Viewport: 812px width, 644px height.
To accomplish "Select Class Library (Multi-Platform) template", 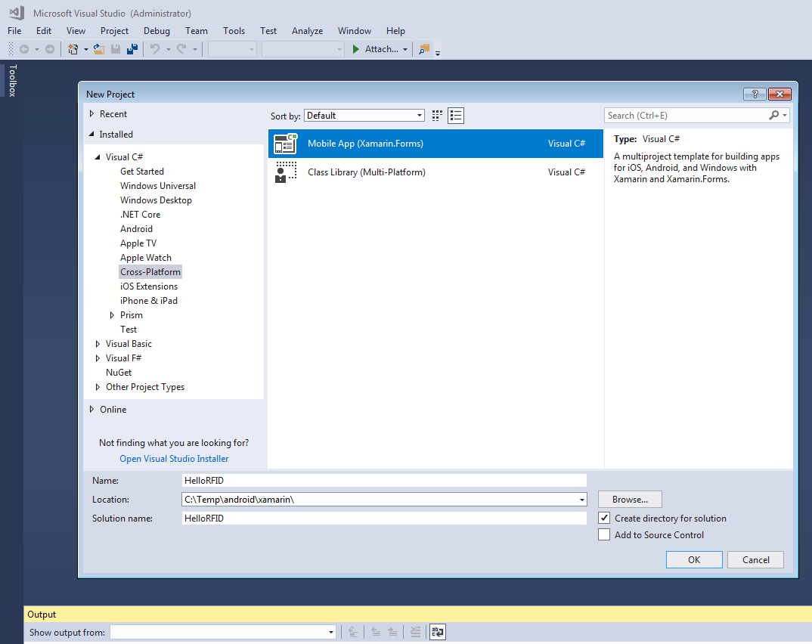I will [x=435, y=172].
